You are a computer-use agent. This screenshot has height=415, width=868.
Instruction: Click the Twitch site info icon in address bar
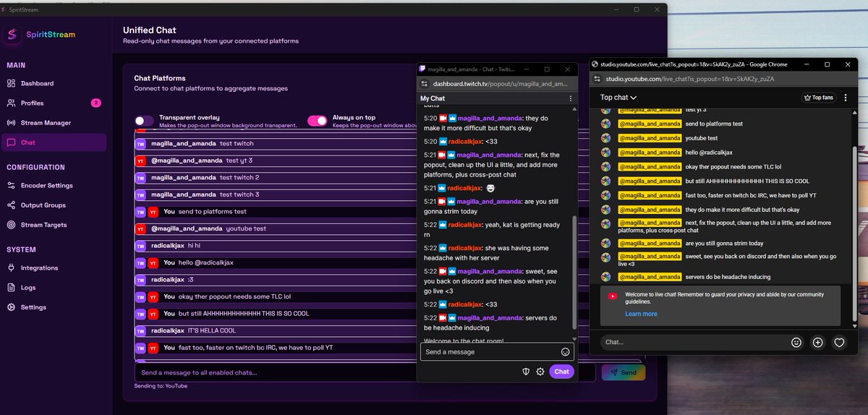click(x=424, y=84)
